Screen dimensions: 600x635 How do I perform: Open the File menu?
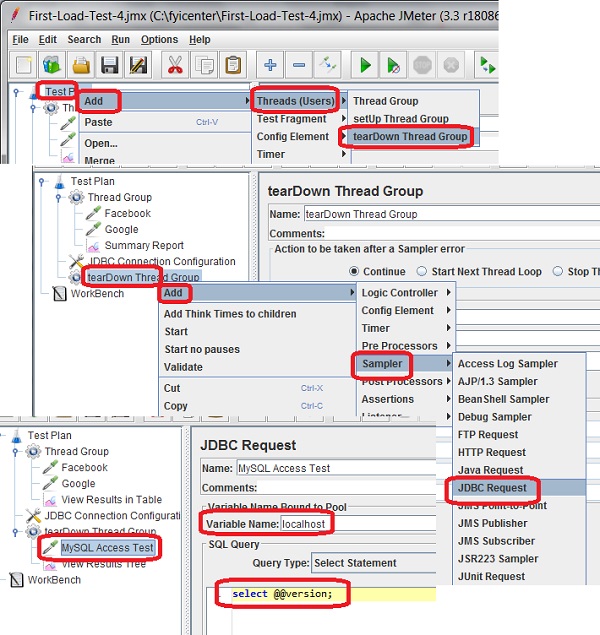[x=20, y=39]
